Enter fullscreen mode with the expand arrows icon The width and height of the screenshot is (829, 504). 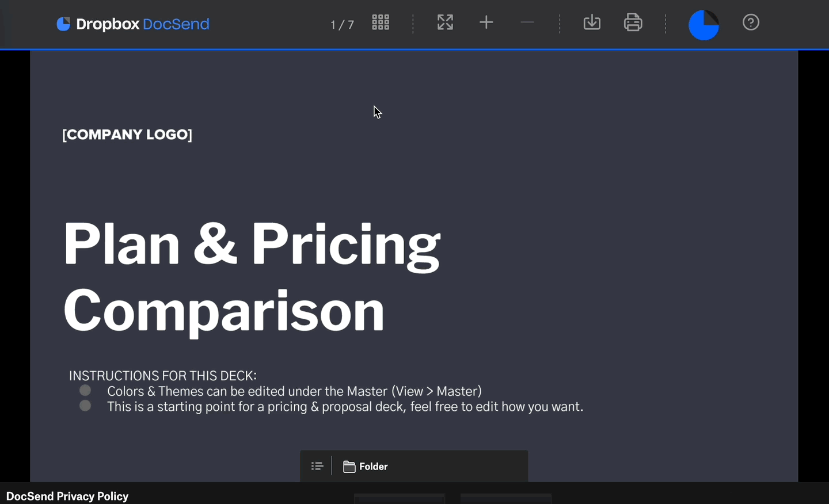[445, 22]
